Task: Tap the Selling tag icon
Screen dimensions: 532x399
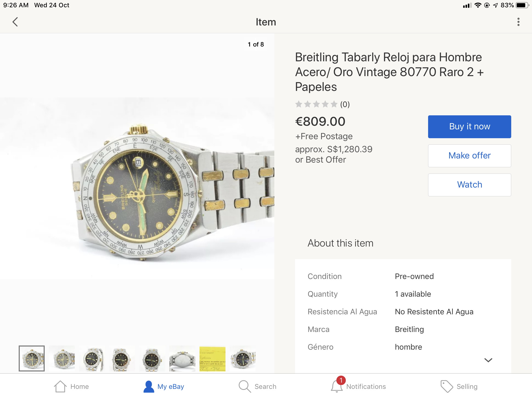Action: [447, 386]
